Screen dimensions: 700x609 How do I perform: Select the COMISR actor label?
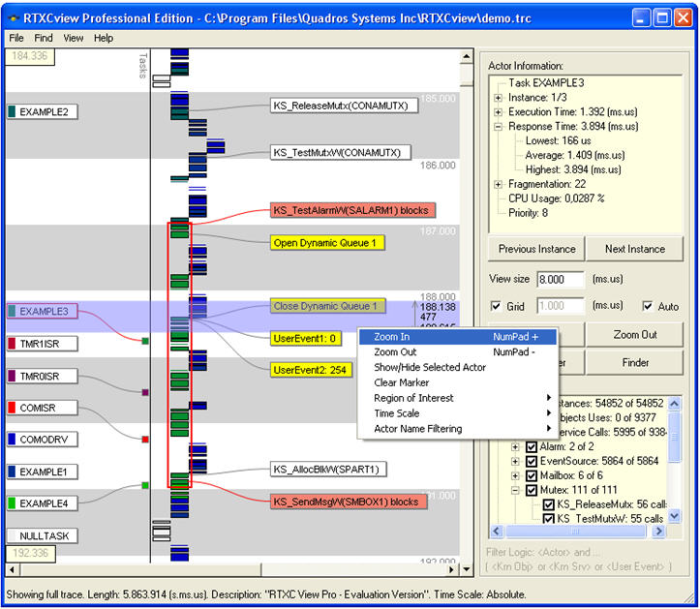43,408
